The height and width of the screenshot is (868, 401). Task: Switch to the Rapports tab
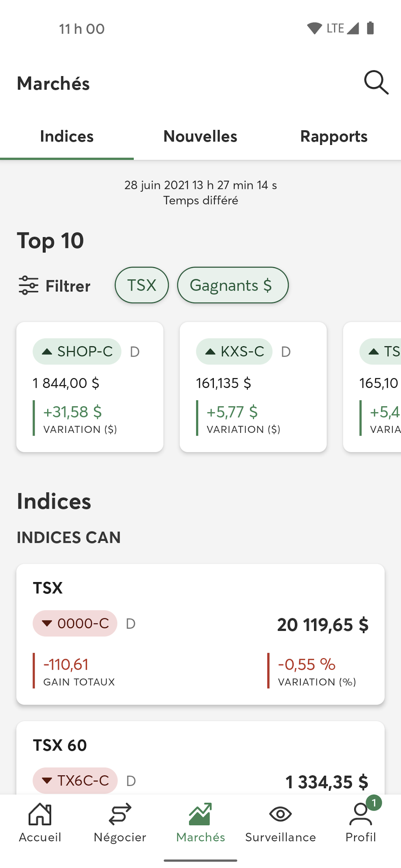(334, 137)
